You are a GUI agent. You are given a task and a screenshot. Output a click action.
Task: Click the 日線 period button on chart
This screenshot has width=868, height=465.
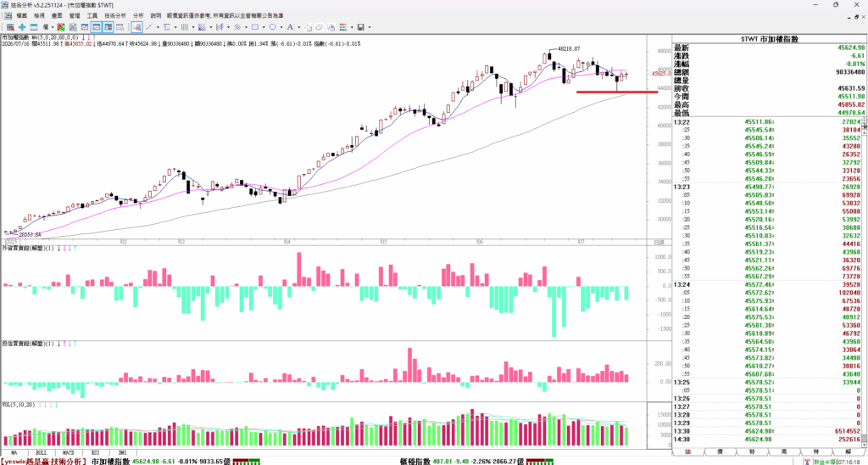659,242
